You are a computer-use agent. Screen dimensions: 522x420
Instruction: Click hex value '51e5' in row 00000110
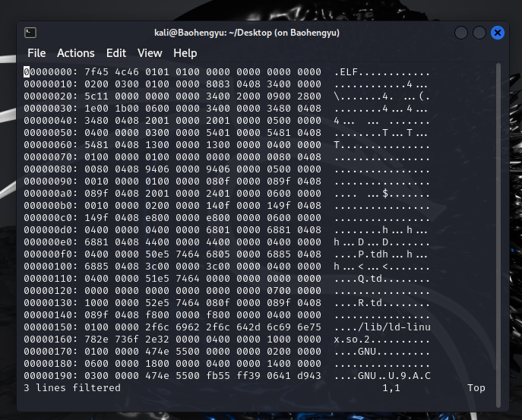[x=157, y=278]
